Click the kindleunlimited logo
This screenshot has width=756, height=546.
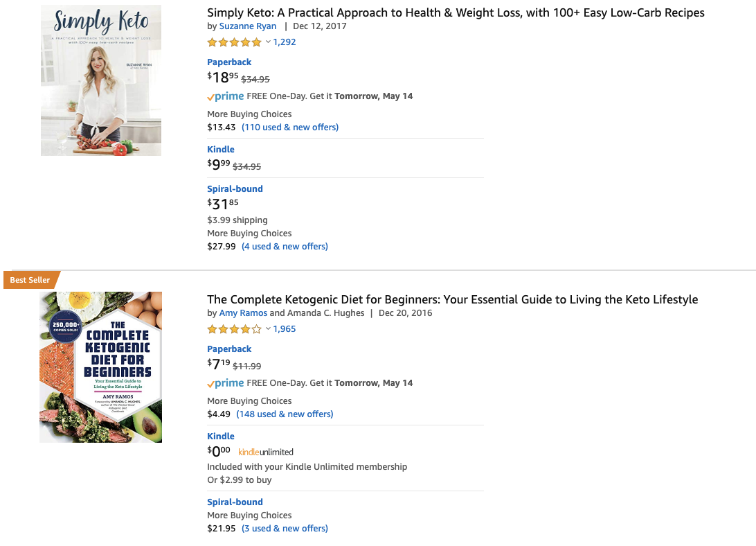[x=266, y=452]
